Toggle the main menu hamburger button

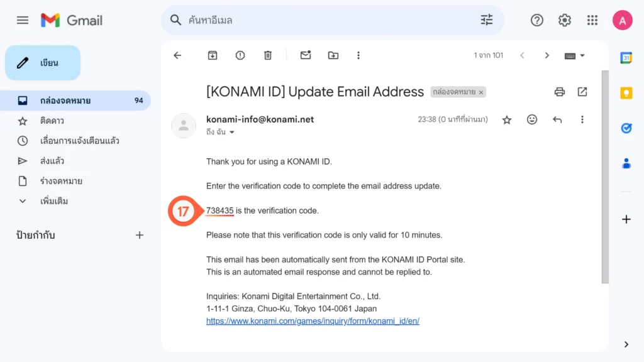pyautogui.click(x=23, y=20)
